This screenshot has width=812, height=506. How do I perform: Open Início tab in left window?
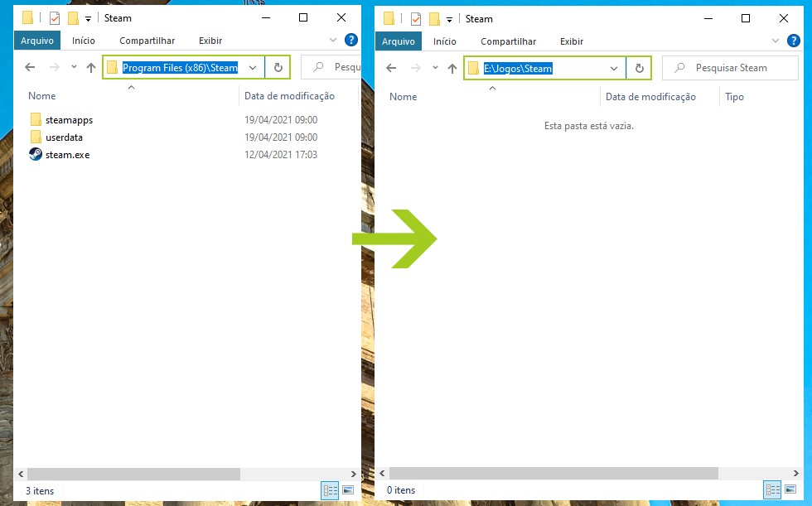click(x=84, y=41)
